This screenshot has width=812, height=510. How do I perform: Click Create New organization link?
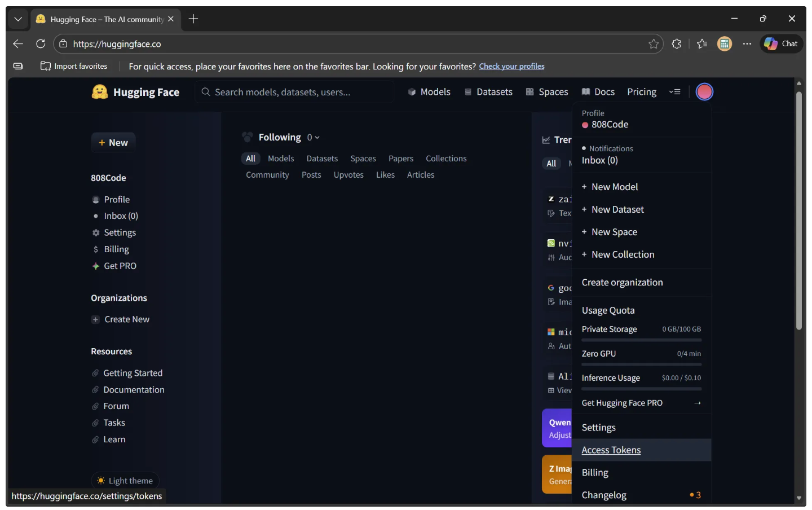pos(121,319)
